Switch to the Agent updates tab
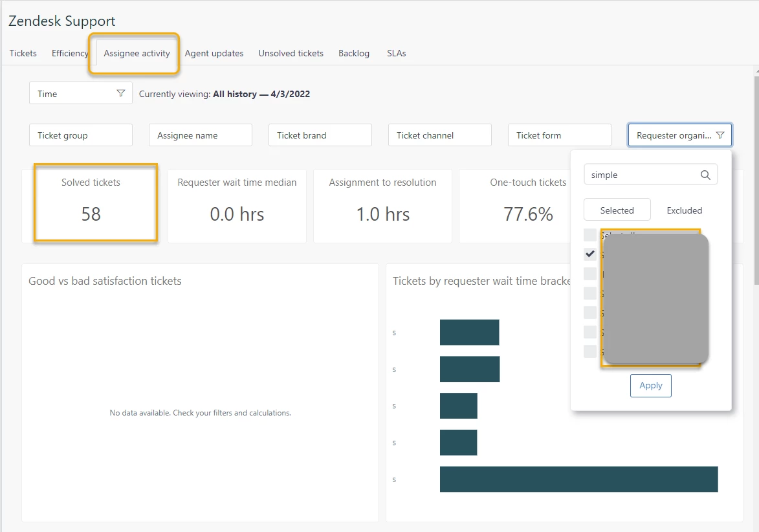Viewport: 759px width, 532px height. coord(214,53)
